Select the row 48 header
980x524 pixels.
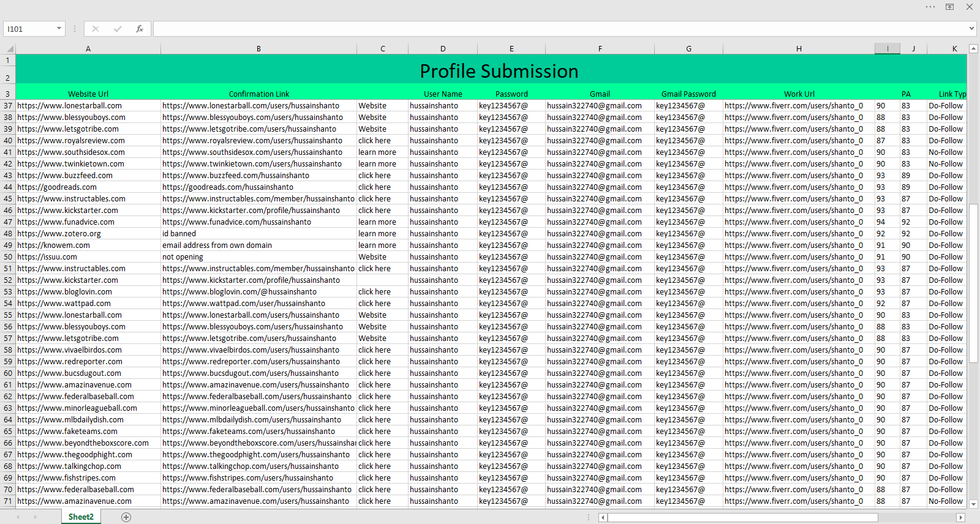[8, 234]
